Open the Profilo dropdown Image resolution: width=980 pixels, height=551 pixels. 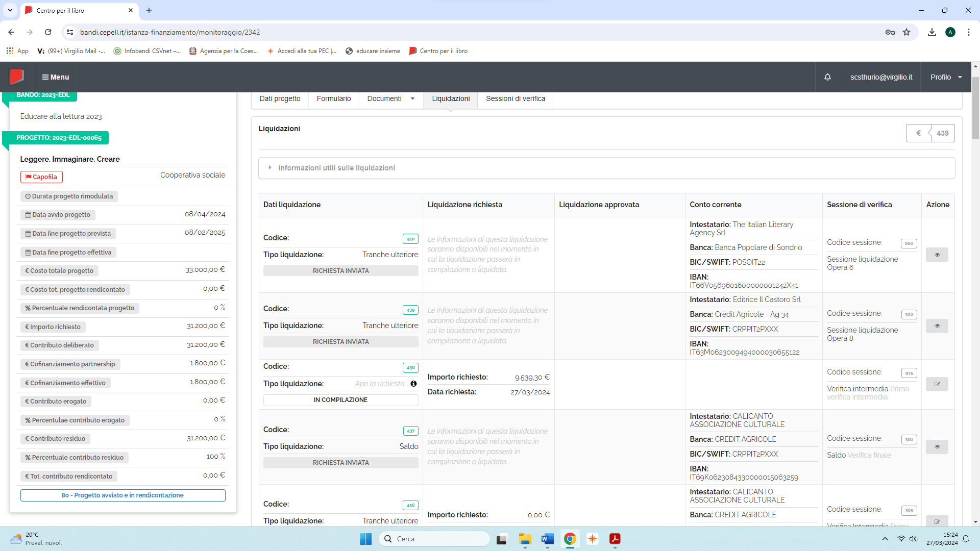click(x=946, y=77)
